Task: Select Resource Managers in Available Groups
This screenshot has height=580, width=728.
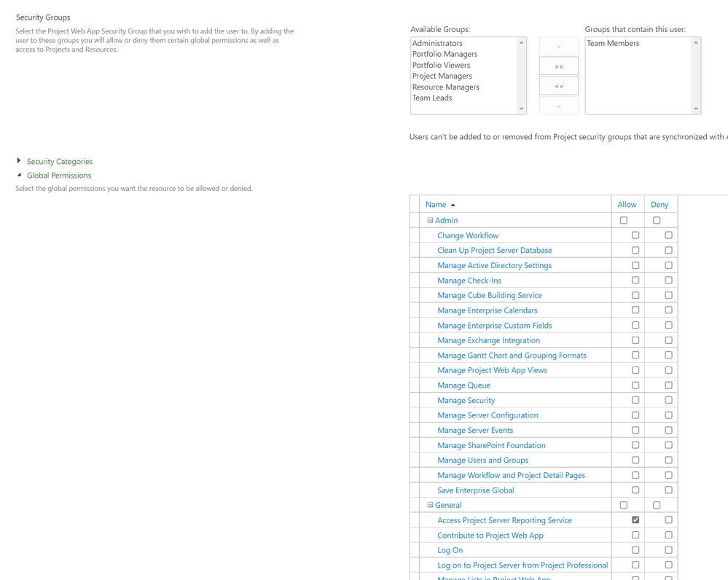Action: (446, 87)
